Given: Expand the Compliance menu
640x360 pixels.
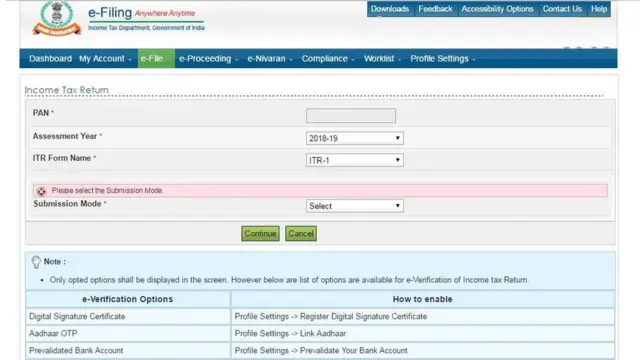Looking at the screenshot, I should [328, 59].
